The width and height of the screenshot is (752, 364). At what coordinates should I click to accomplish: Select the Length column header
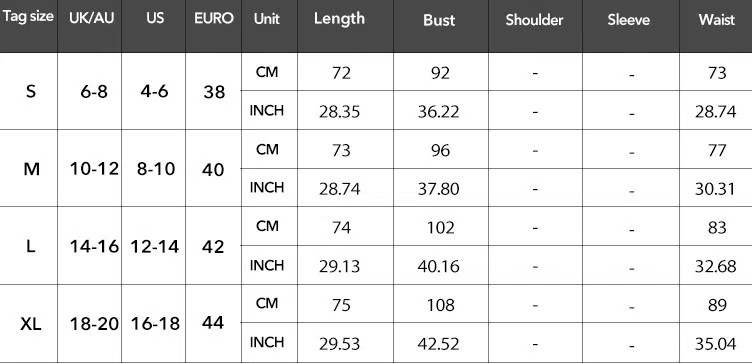(340, 19)
